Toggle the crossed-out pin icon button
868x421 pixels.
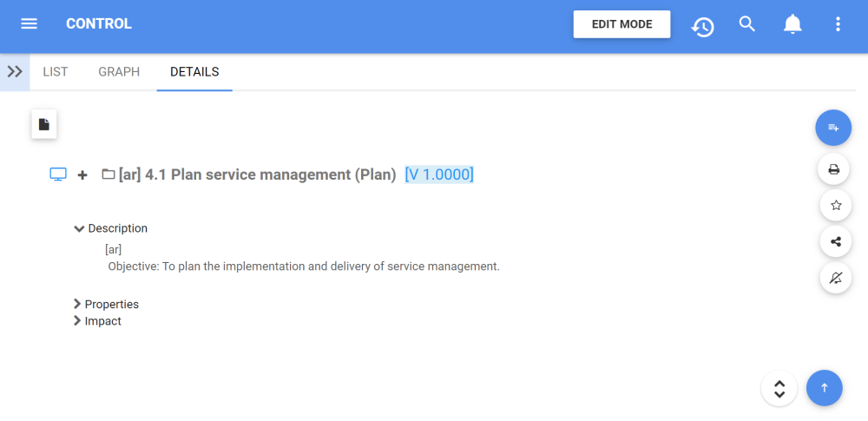(x=835, y=278)
